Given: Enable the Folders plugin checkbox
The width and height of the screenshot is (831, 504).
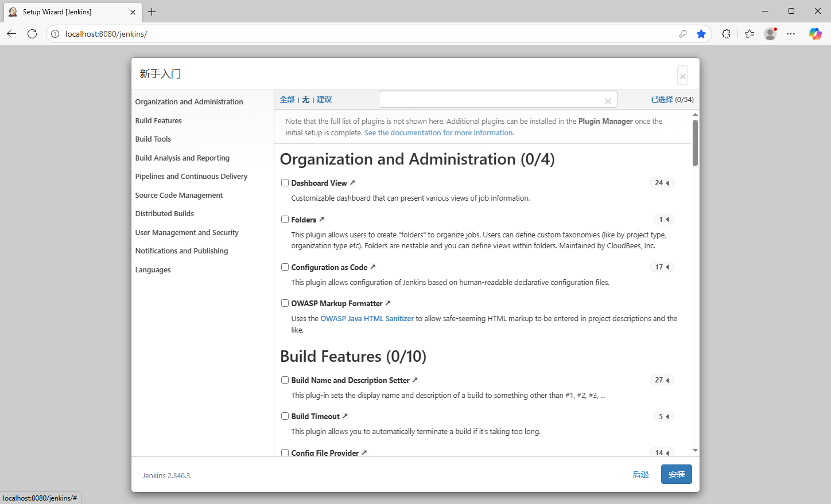Looking at the screenshot, I should 285,220.
